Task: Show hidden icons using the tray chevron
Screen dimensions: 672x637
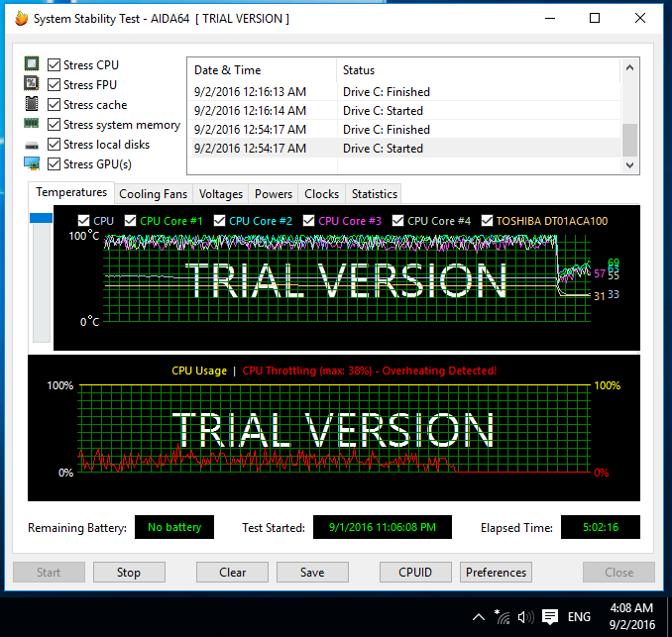Action: click(x=479, y=617)
